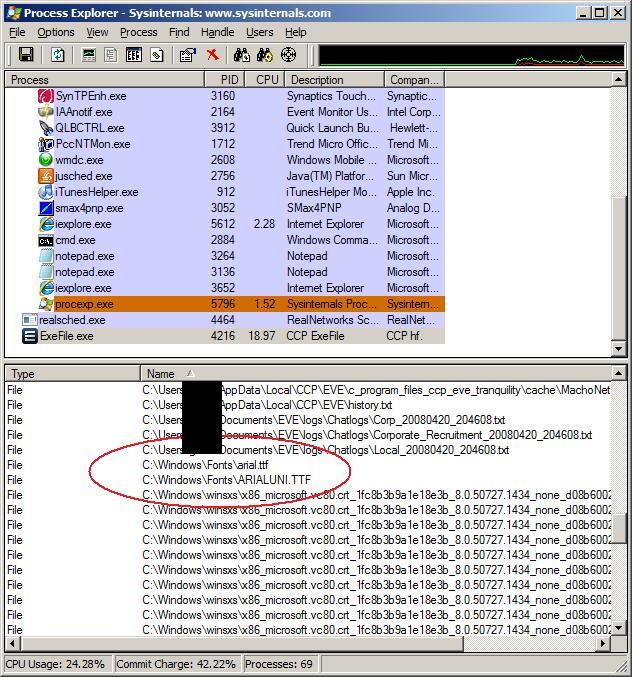Viewport: 632px width, 677px height.
Task: Click lower pane scroll up arrow
Action: [619, 373]
